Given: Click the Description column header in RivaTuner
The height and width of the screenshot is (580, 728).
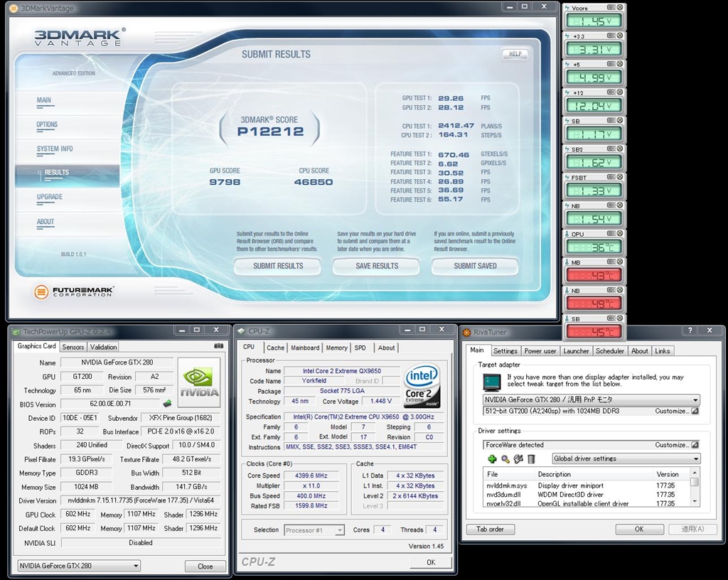Looking at the screenshot, I should pyautogui.click(x=594, y=474).
